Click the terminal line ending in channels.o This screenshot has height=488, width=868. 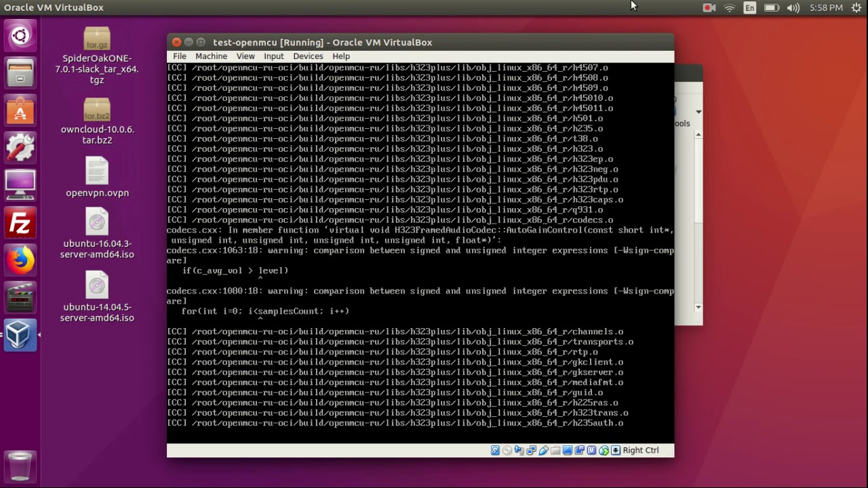tap(395, 331)
